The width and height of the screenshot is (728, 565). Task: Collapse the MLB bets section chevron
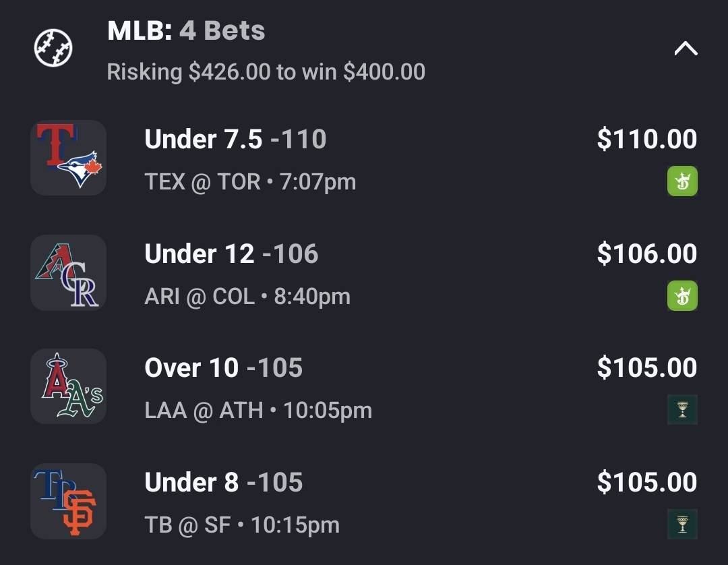tap(686, 49)
